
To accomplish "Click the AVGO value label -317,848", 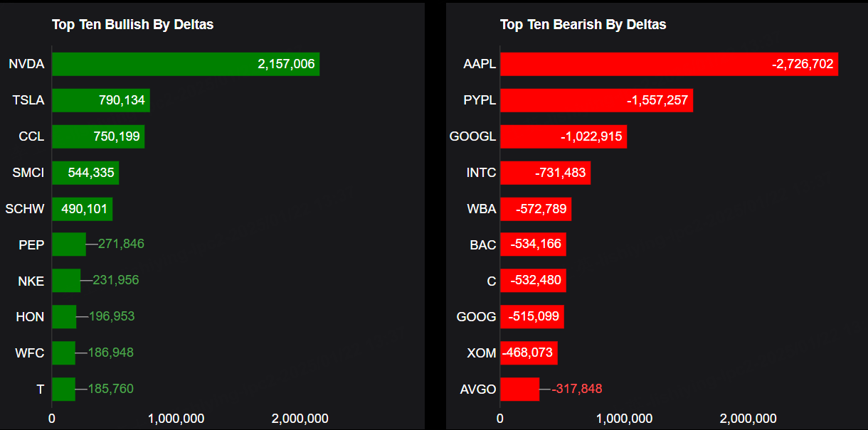I will [577, 389].
